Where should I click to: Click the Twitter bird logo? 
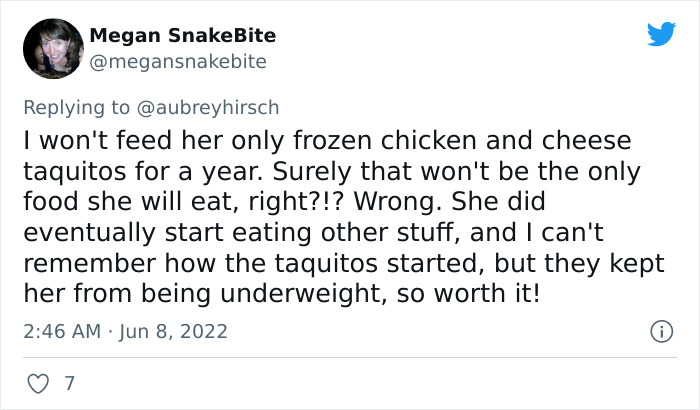coord(661,36)
